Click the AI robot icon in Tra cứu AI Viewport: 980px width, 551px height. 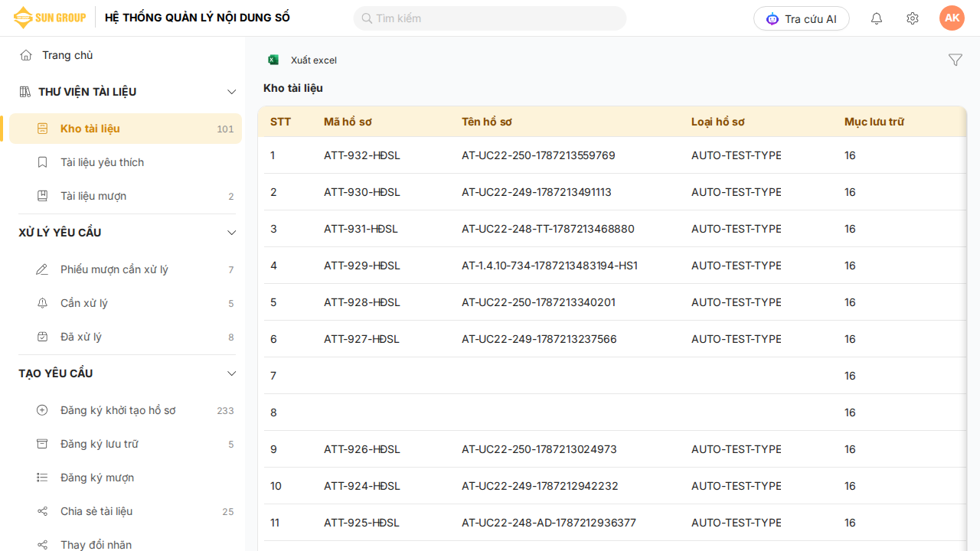[x=773, y=18]
